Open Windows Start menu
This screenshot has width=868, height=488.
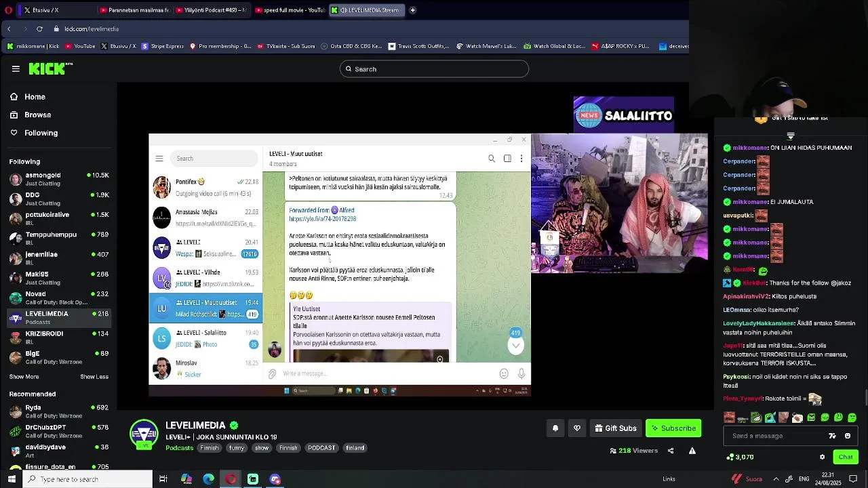point(12,479)
